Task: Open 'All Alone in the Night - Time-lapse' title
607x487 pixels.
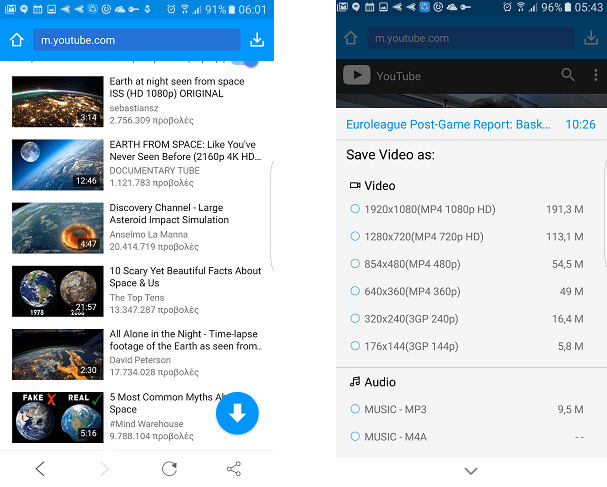Action: 186,340
